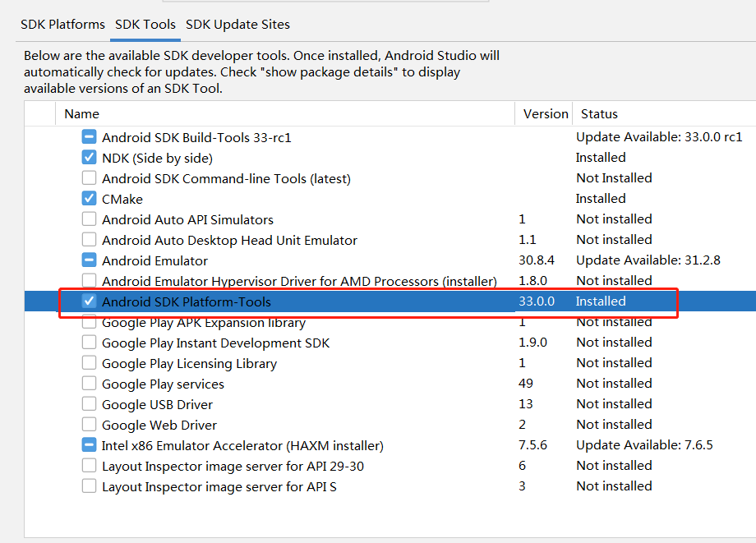
Task: Check Google Play Licensing Library
Action: point(89,363)
